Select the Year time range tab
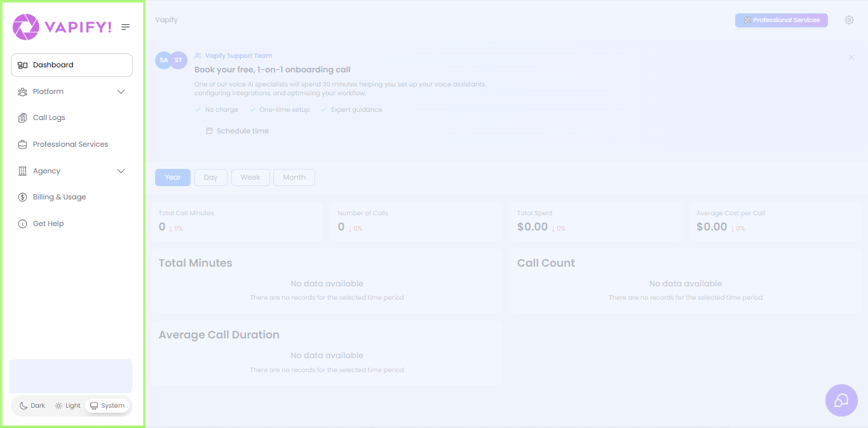Image resolution: width=868 pixels, height=428 pixels. (173, 177)
